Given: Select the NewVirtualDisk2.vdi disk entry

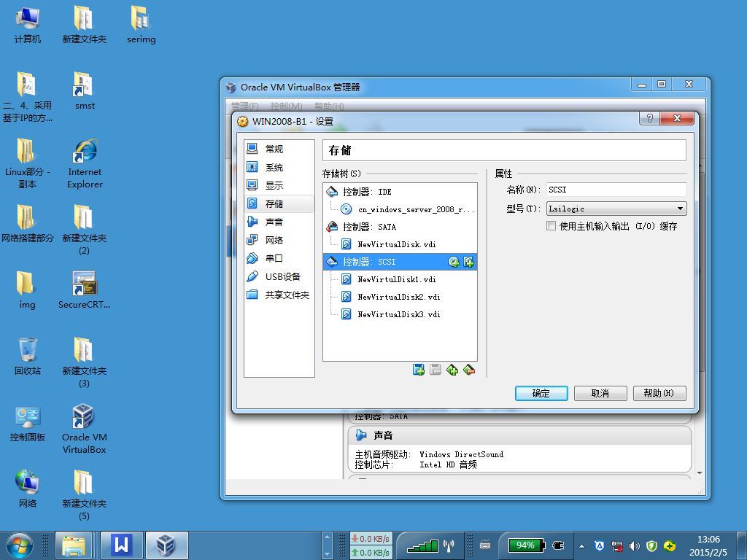Looking at the screenshot, I should coord(400,297).
